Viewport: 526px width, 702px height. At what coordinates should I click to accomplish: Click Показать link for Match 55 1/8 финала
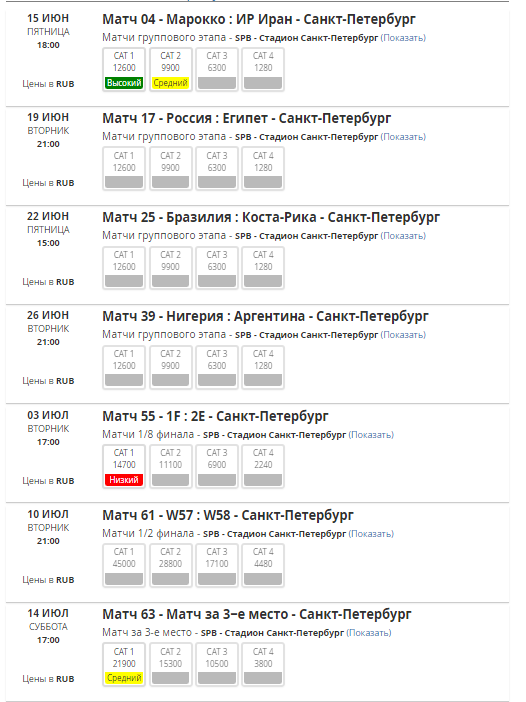pos(371,435)
